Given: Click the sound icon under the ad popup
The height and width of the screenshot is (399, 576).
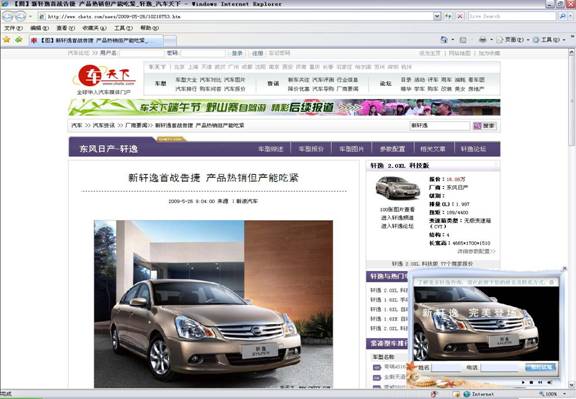Looking at the screenshot, I should point(549,382).
